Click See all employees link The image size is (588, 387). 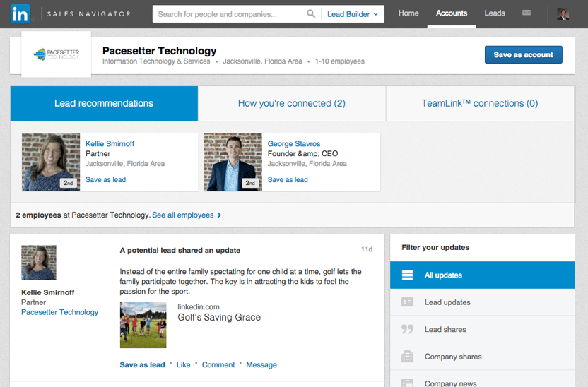(x=183, y=215)
